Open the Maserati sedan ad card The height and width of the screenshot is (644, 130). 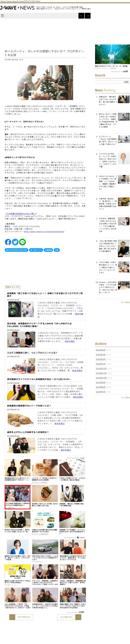click(x=45, y=551)
